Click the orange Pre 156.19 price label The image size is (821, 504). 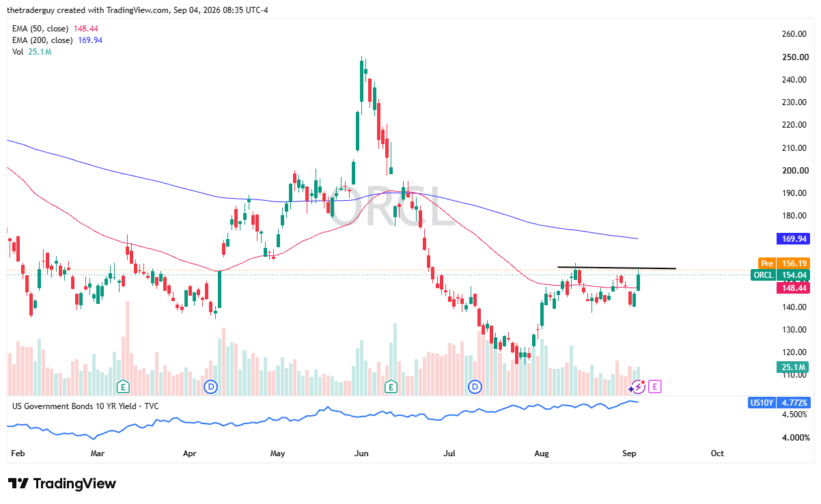click(784, 263)
